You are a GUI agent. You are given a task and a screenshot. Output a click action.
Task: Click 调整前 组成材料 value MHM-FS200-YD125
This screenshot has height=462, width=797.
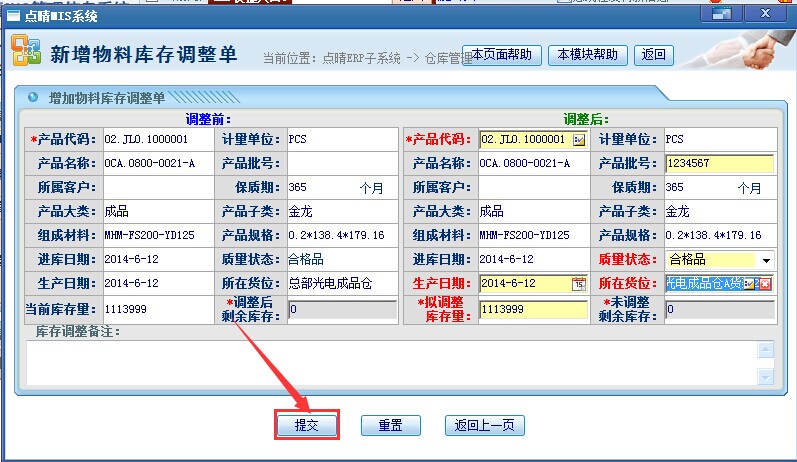pos(149,235)
